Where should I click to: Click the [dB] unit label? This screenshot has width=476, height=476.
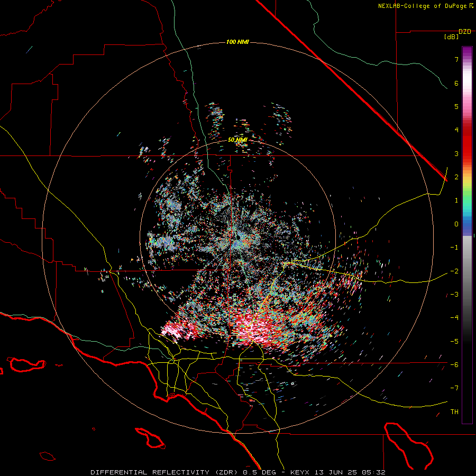click(x=452, y=37)
